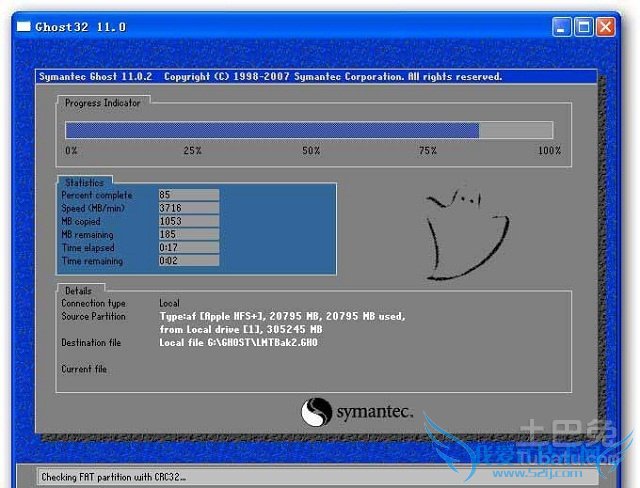Screen dimensions: 640x488
Task: Click the 'Destination file' label
Action: (91, 342)
